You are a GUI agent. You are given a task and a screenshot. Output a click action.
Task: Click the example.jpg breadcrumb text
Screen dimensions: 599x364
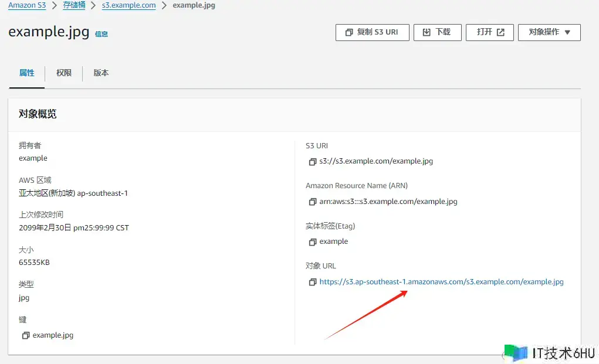(x=194, y=5)
